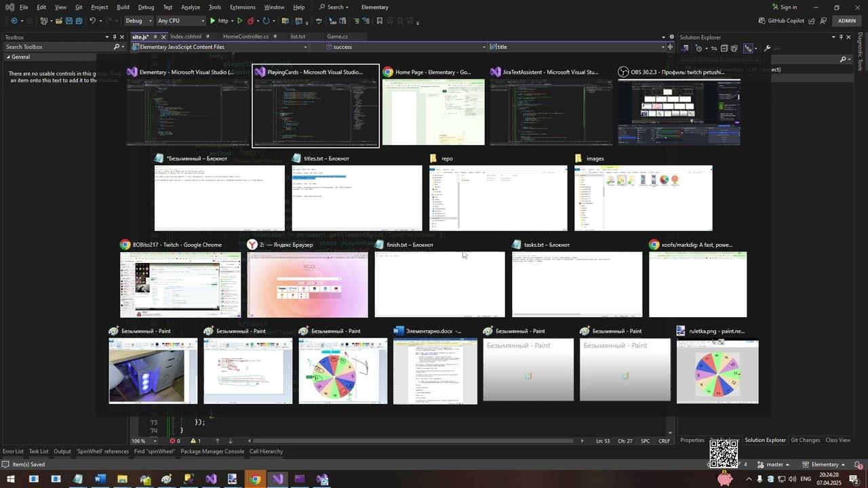Click Start Without Debugging outline play icon
Image resolution: width=868 pixels, height=488 pixels.
tap(240, 21)
